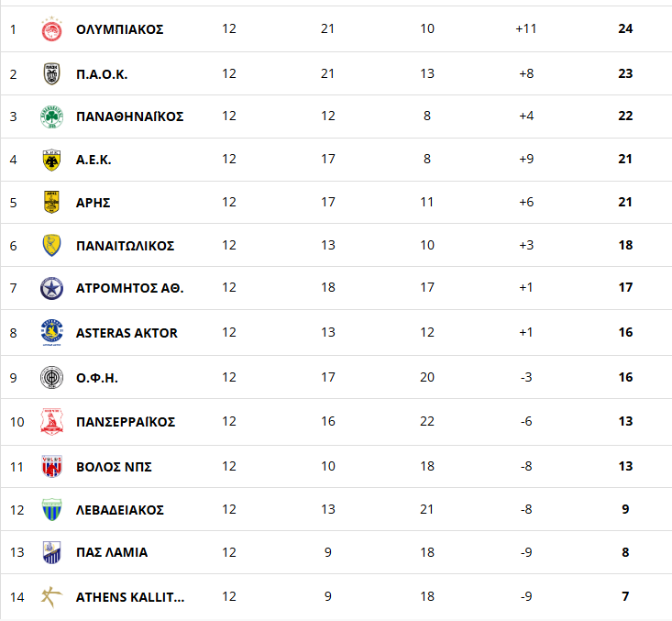Viewport: 672px width, 621px height.
Task: Click the Panathinaikos green shamrock crest
Action: [x=52, y=116]
